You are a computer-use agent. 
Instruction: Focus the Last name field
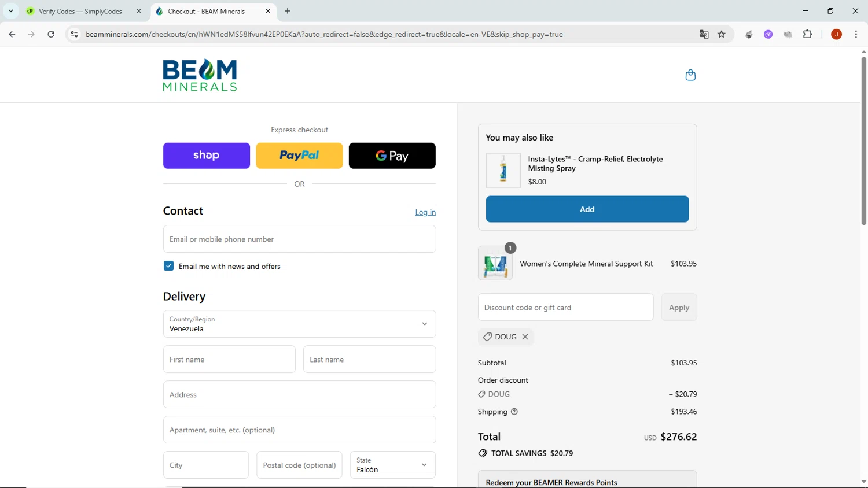click(x=369, y=359)
